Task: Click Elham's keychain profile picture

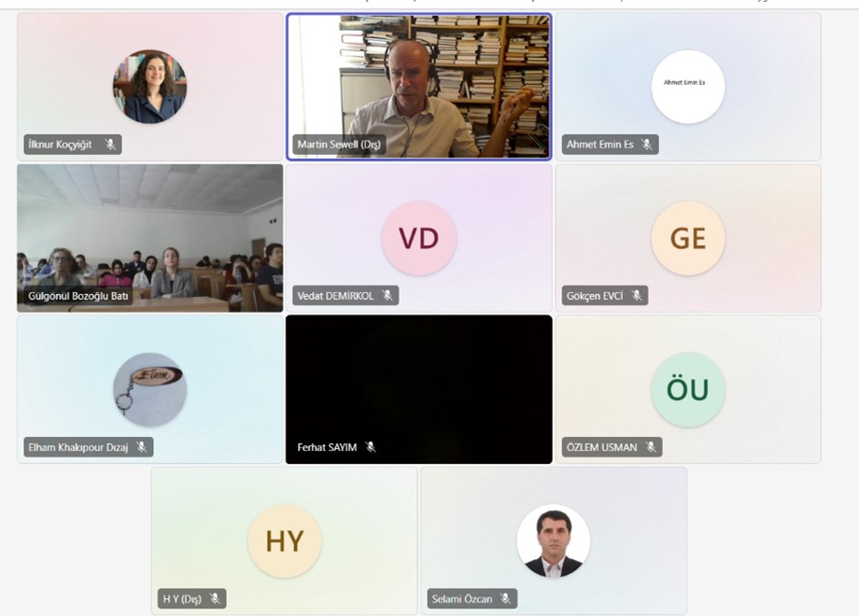Action: [x=150, y=389]
